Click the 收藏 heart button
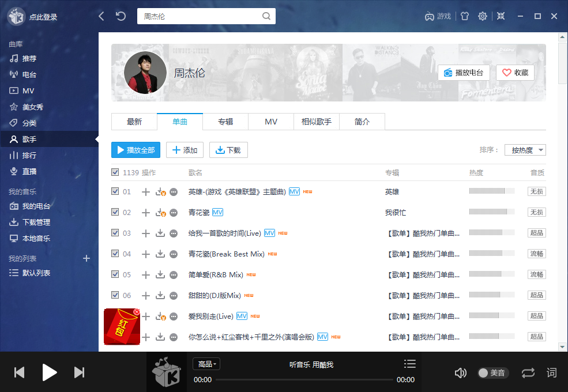Viewport: 568px width, 392px height. 515,73
